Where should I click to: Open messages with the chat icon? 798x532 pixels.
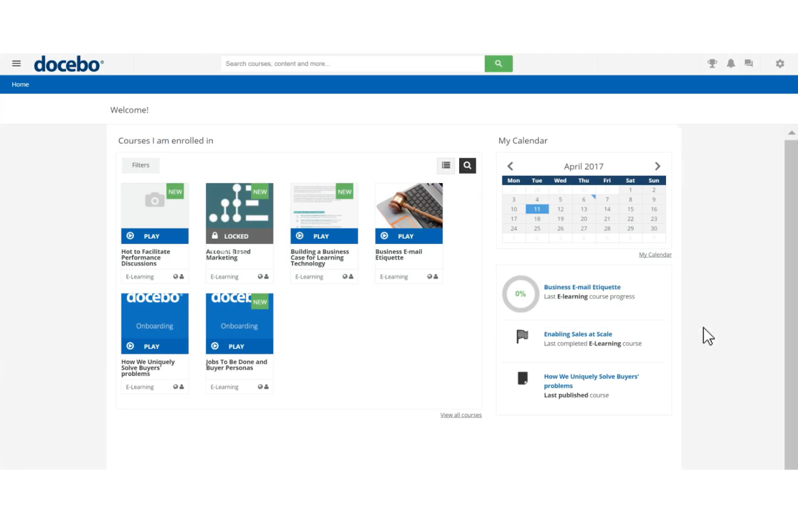[748, 63]
